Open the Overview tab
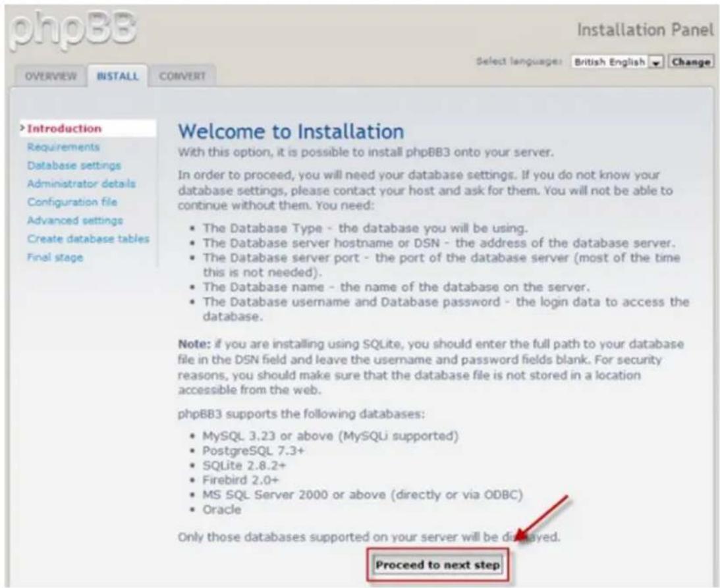 tap(51, 76)
